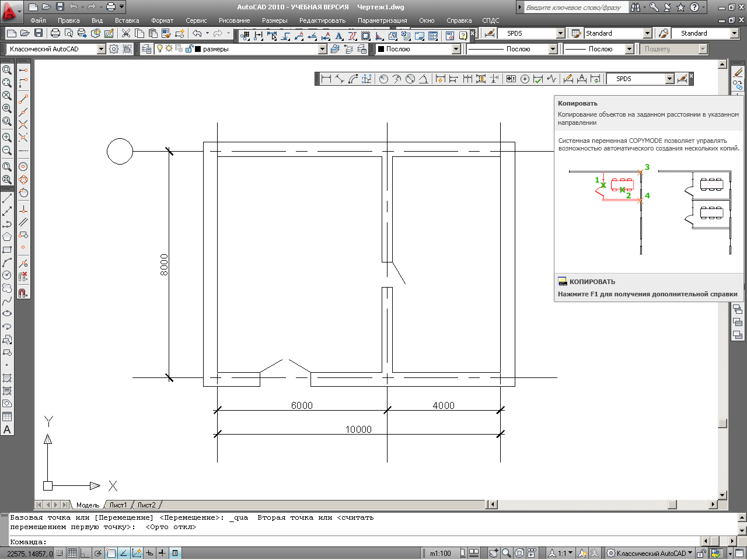Click the Undo arrow icon

tap(197, 33)
